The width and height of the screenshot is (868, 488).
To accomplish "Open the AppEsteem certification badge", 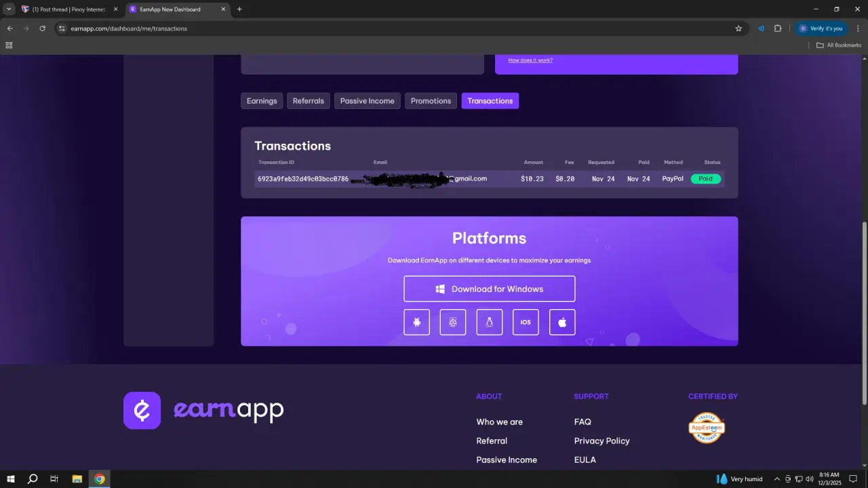I will point(707,428).
